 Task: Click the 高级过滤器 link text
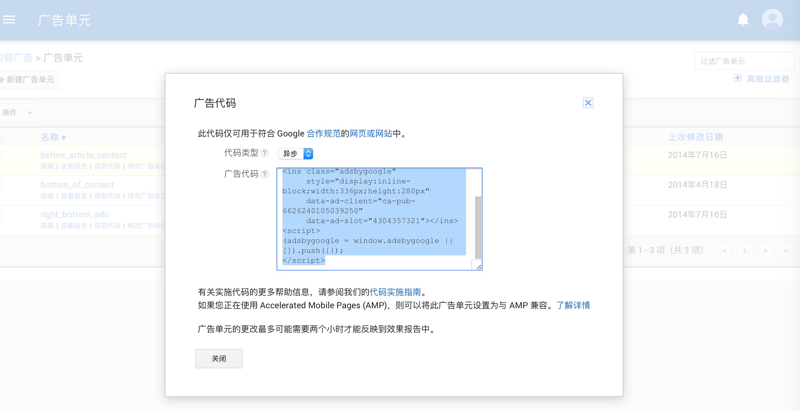pos(768,79)
